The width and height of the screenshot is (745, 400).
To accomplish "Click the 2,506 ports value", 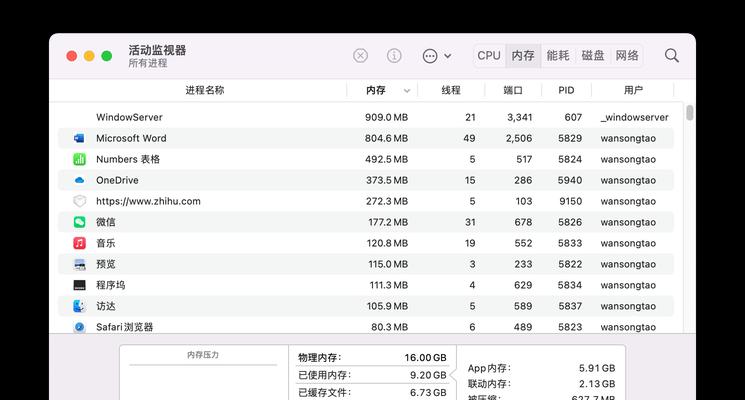I will pyautogui.click(x=519, y=138).
